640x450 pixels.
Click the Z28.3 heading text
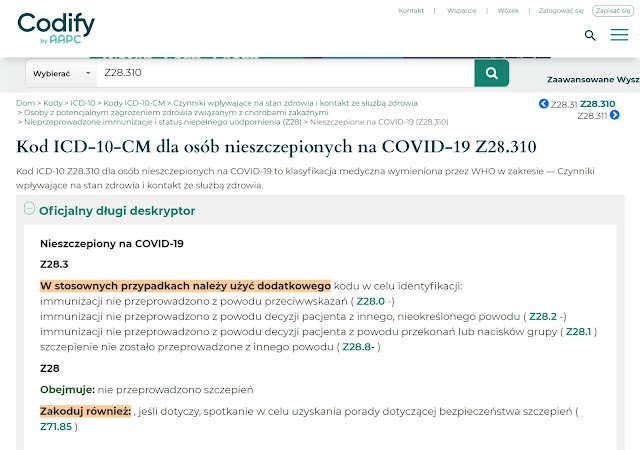tap(54, 264)
